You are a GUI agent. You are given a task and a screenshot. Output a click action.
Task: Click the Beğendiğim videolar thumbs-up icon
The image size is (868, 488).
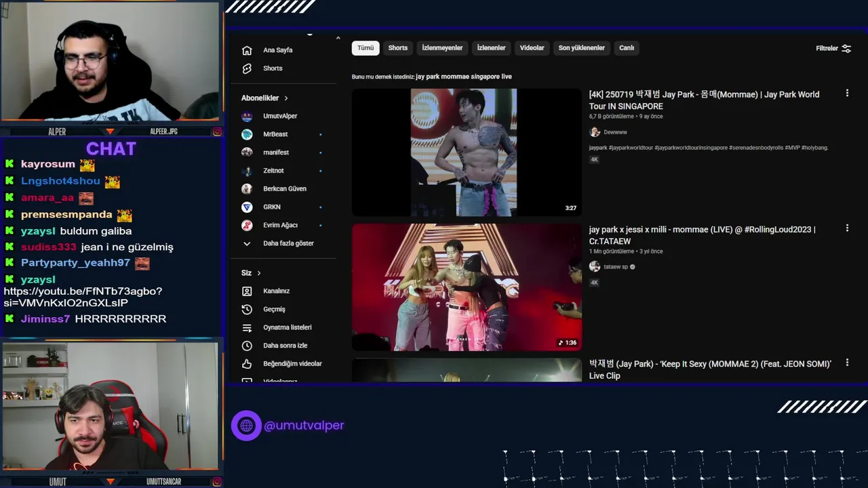[247, 364]
